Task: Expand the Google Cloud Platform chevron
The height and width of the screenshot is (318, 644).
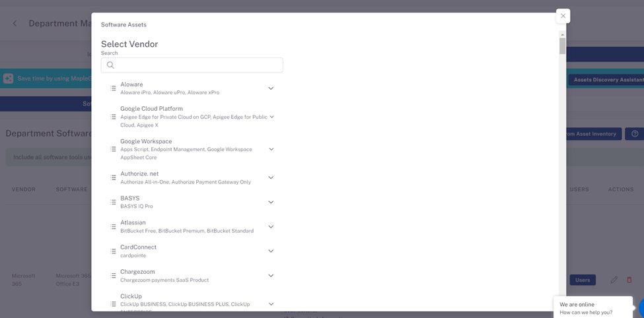Action: [271, 117]
